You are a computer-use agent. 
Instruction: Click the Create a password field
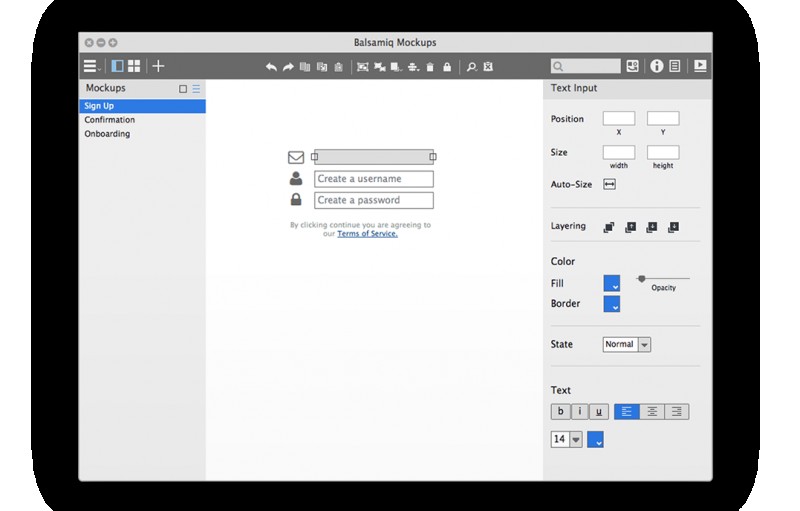[x=374, y=200]
